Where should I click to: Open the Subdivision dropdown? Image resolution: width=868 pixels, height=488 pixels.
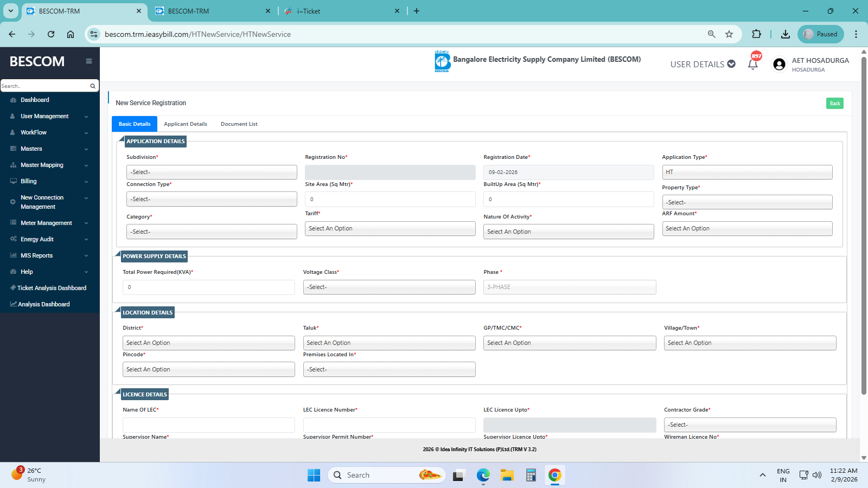pos(212,172)
